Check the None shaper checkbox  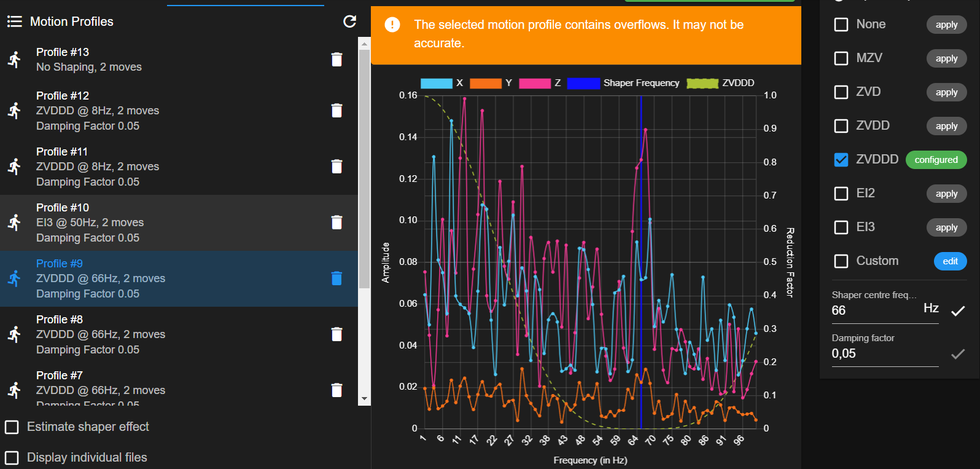click(841, 25)
